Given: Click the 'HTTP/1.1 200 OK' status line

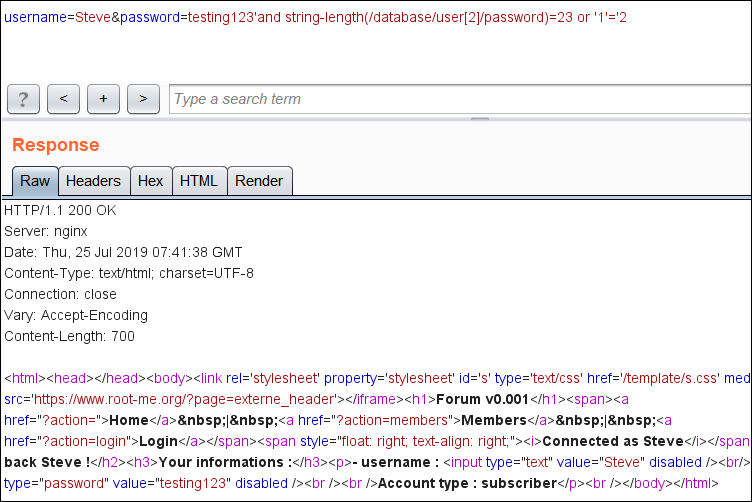Looking at the screenshot, I should click(60, 210).
